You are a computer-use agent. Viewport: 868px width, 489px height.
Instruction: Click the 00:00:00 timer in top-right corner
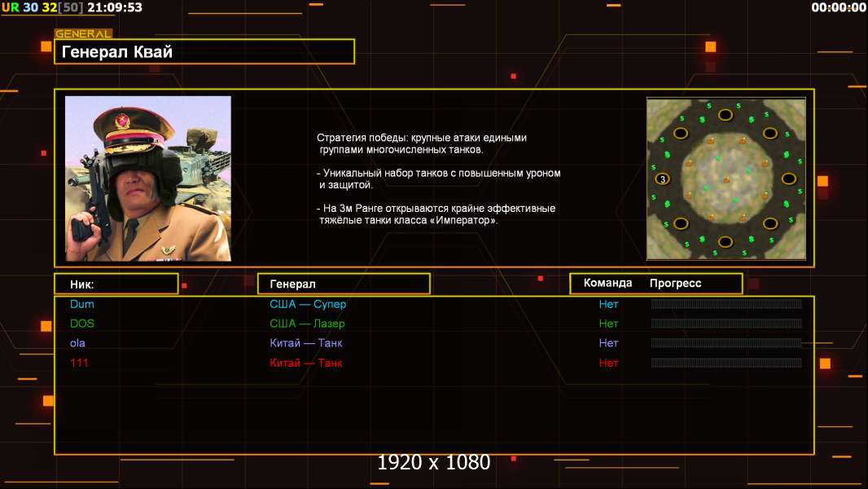[838, 7]
